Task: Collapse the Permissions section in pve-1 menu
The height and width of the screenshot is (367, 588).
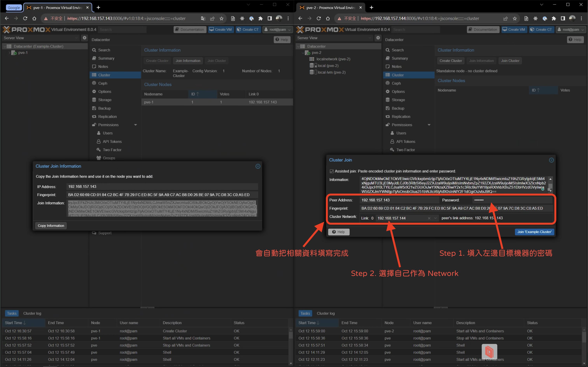Action: [x=136, y=125]
